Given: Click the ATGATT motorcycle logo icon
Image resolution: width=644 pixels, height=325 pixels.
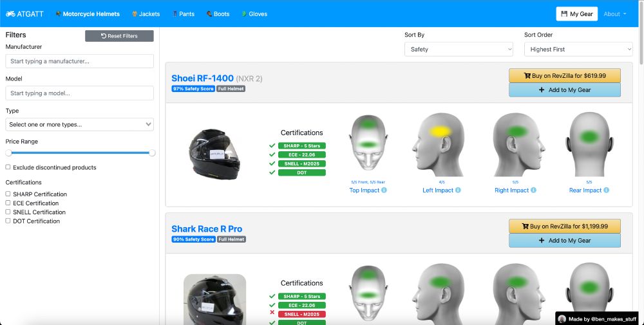Looking at the screenshot, I should 10,14.
